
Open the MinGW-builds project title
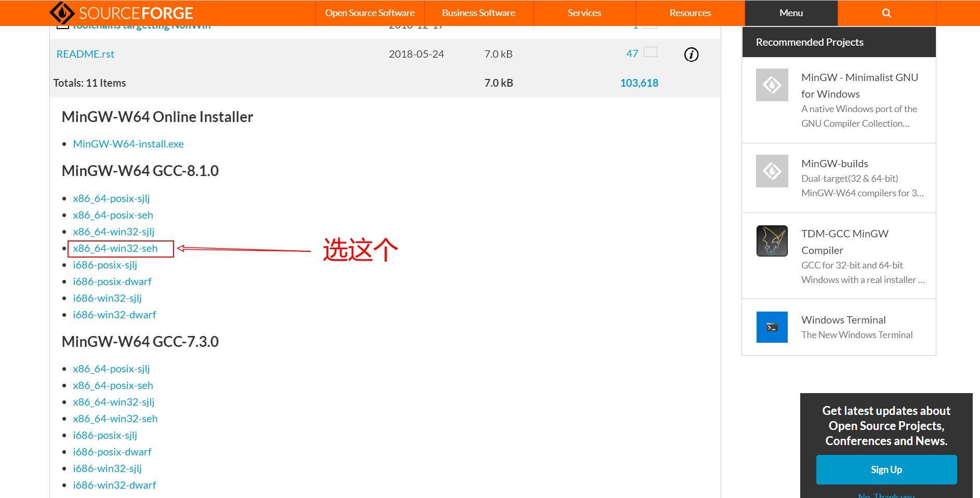point(835,164)
